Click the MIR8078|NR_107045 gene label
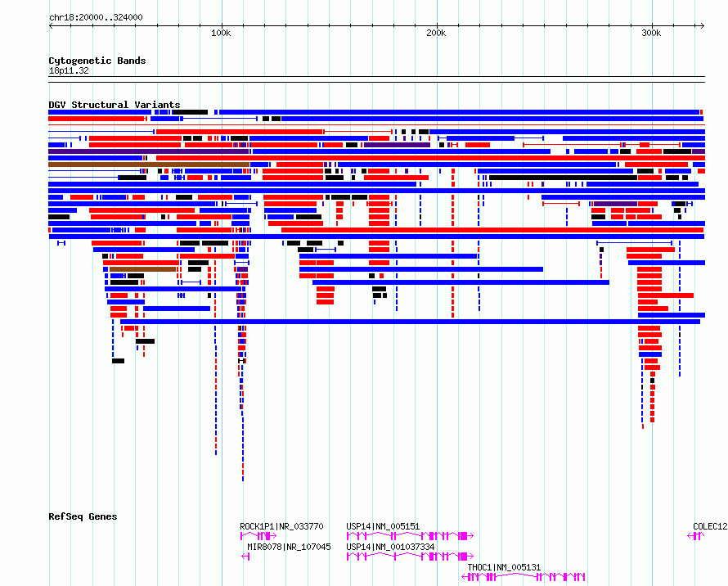The image size is (728, 586). pyautogui.click(x=289, y=547)
